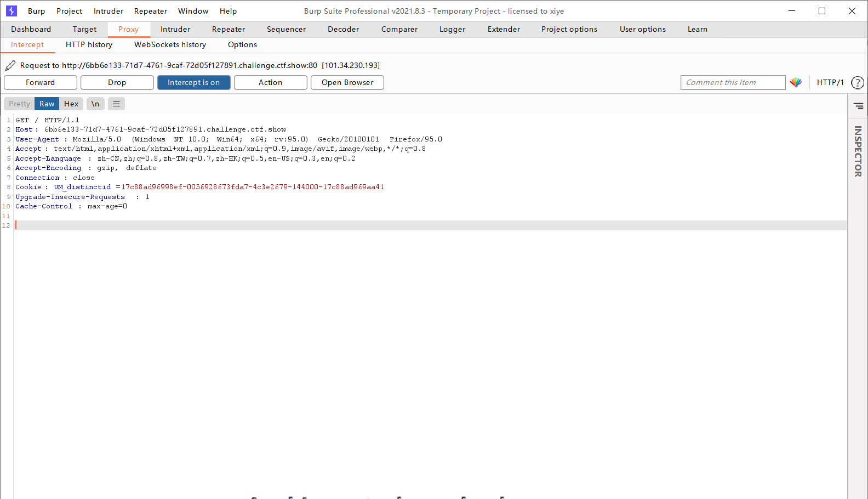The height and width of the screenshot is (499, 868).
Task: Open the Intruder menu in menu bar
Action: (108, 11)
